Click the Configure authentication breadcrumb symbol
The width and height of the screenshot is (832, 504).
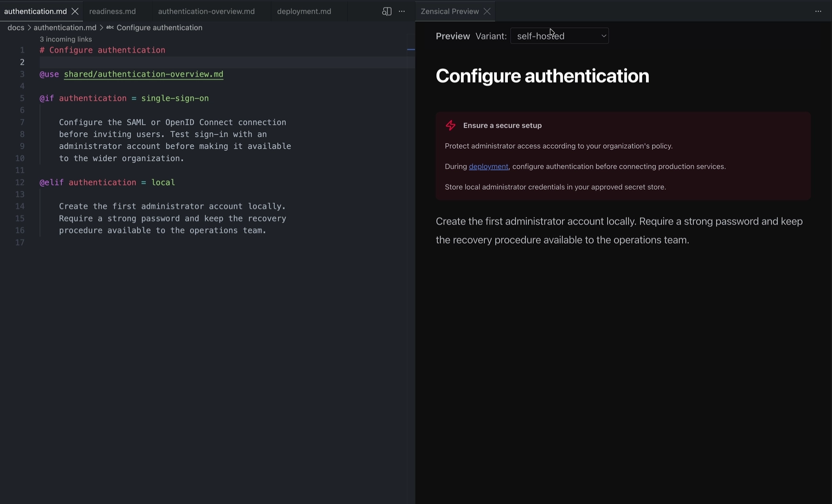(159, 28)
